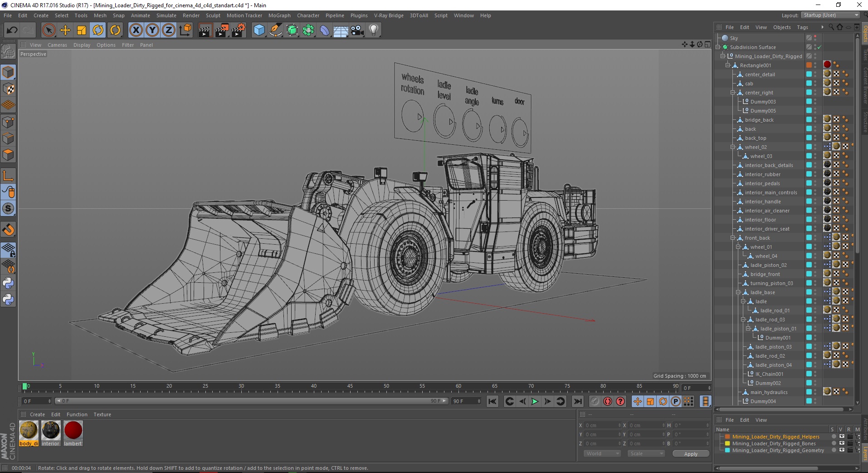The image size is (868, 473).
Task: Open the deformer objects icon
Action: (x=325, y=30)
